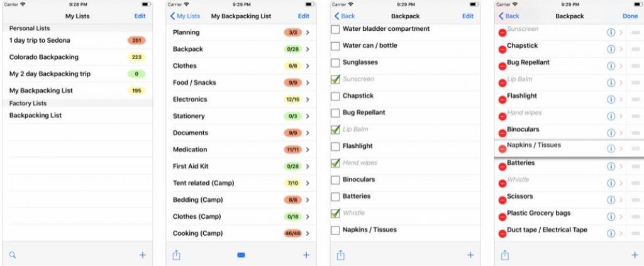Open the info icon for Flashlight
The height and width of the screenshot is (266, 644).
(x=611, y=99)
